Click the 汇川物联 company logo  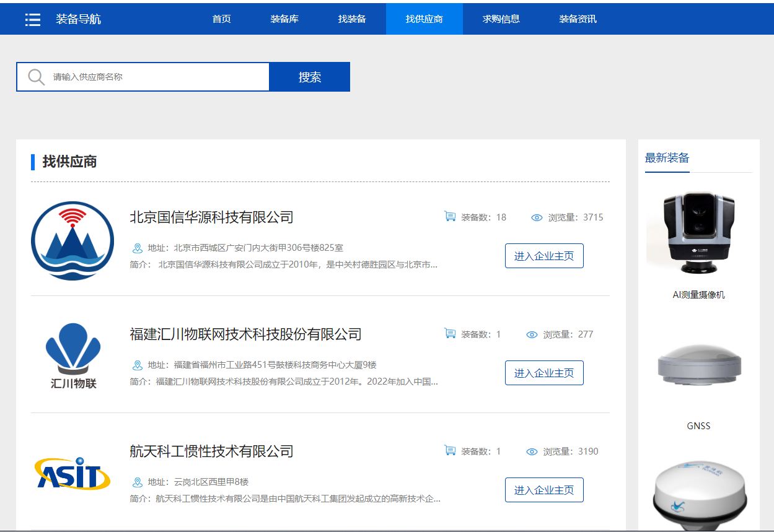tap(73, 356)
